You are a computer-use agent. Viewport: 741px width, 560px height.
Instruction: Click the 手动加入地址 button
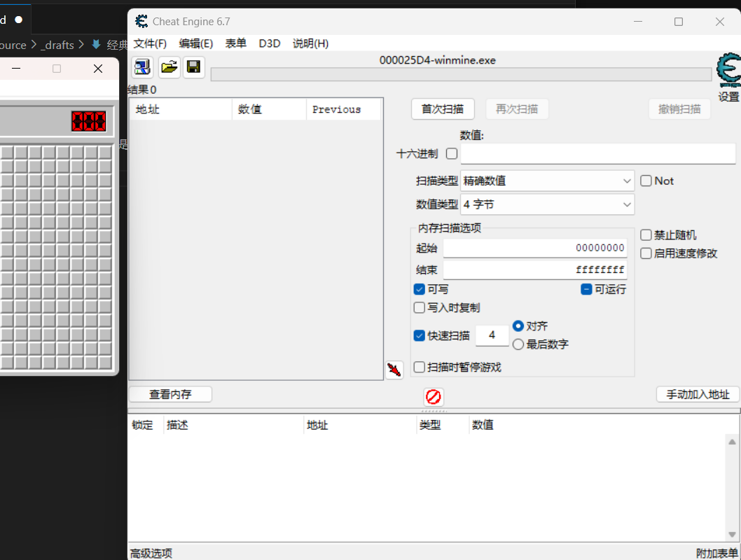698,394
